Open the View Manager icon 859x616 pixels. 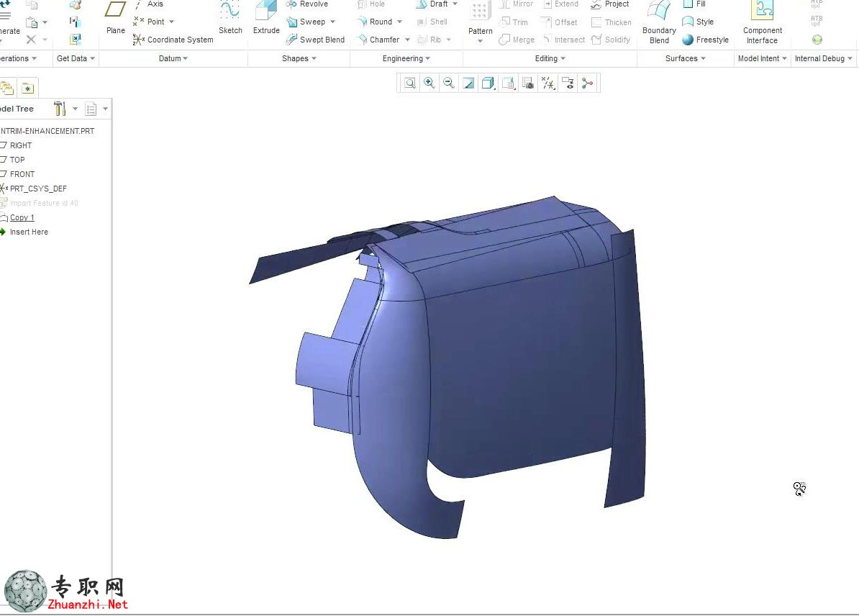528,83
